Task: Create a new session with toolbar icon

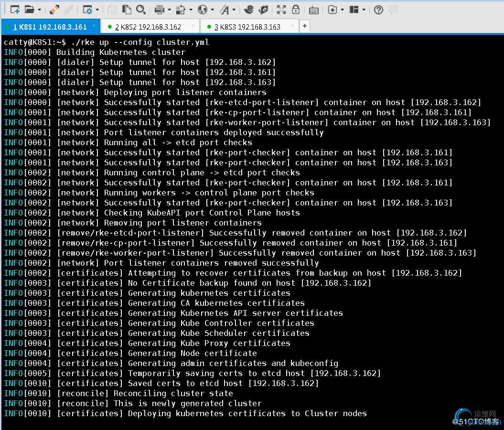Action: 15,10
